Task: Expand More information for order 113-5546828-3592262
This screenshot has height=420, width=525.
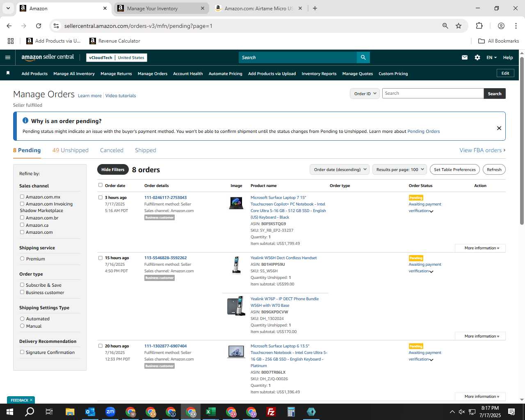Action: (480, 336)
